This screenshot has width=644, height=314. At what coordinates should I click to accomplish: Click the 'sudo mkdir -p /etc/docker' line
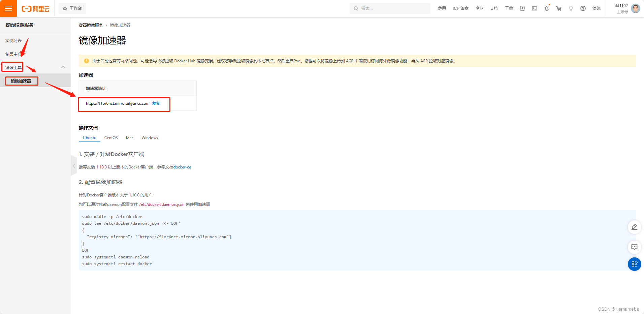coord(112,217)
